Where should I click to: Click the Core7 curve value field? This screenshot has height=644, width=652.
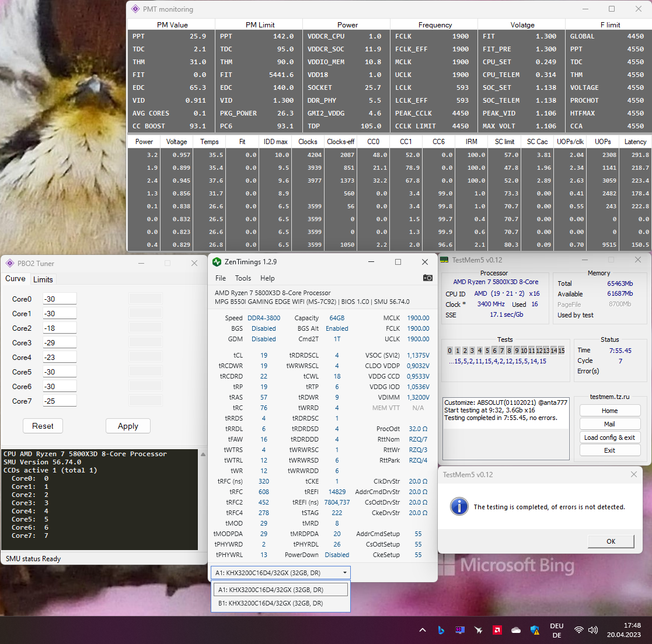click(60, 401)
